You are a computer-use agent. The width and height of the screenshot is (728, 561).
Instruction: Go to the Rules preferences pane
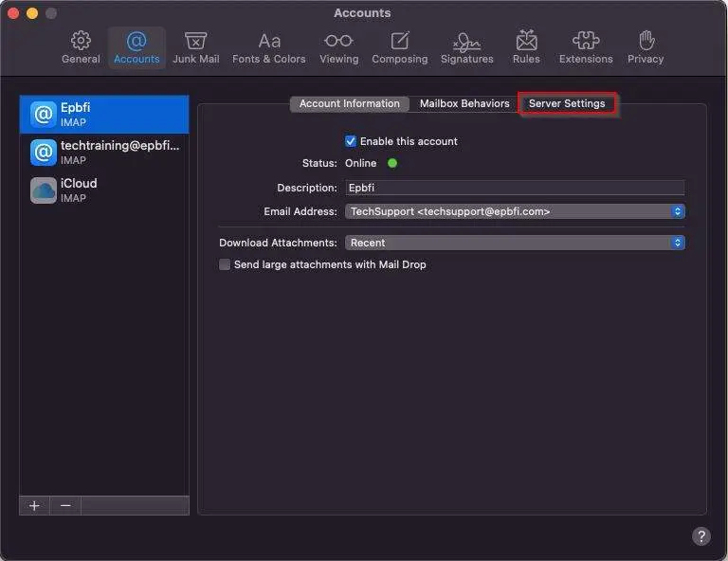526,47
